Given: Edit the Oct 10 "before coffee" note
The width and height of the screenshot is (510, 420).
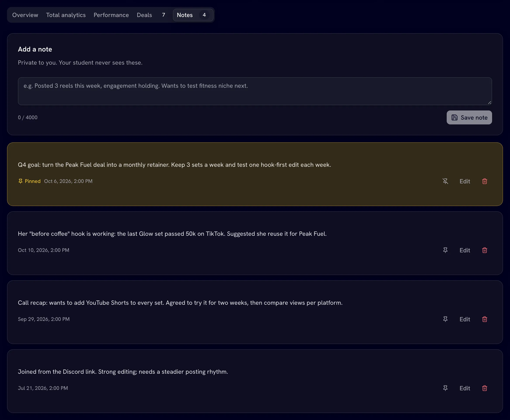Looking at the screenshot, I should [465, 250].
